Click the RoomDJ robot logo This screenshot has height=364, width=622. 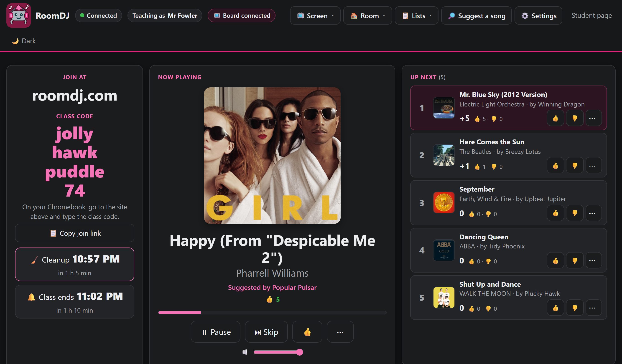pos(18,15)
